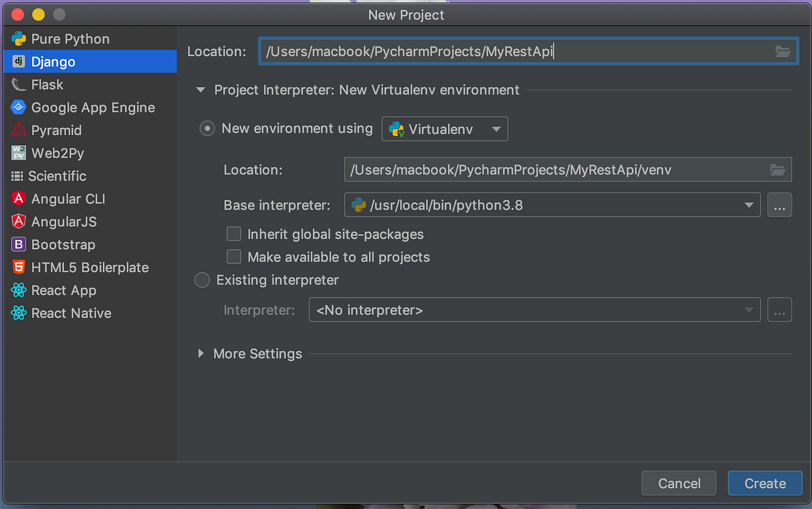
Task: Select the Pyramid framework icon
Action: (19, 130)
